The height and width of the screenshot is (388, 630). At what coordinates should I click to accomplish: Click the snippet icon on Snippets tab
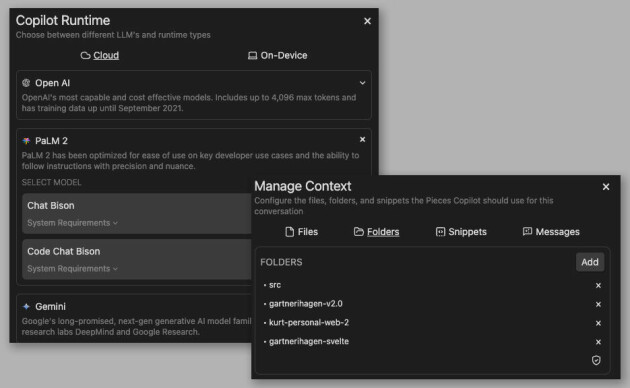(440, 232)
